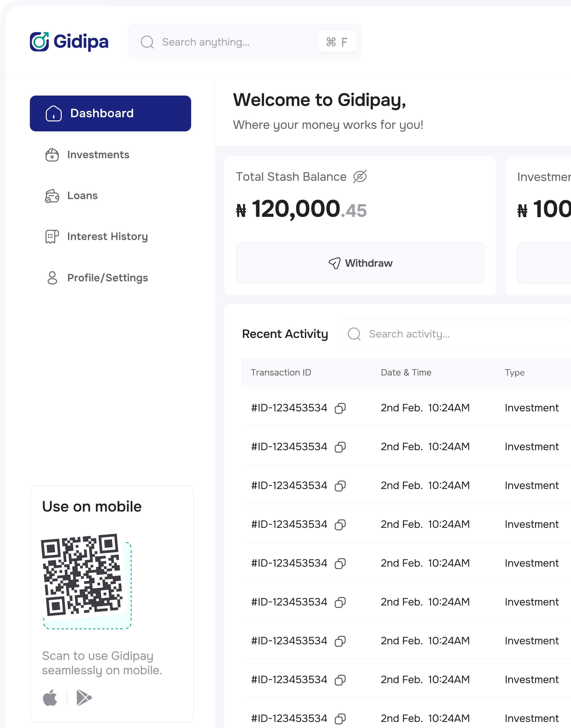The width and height of the screenshot is (571, 728).
Task: Hide the Total Stash Balance amount
Action: (360, 176)
